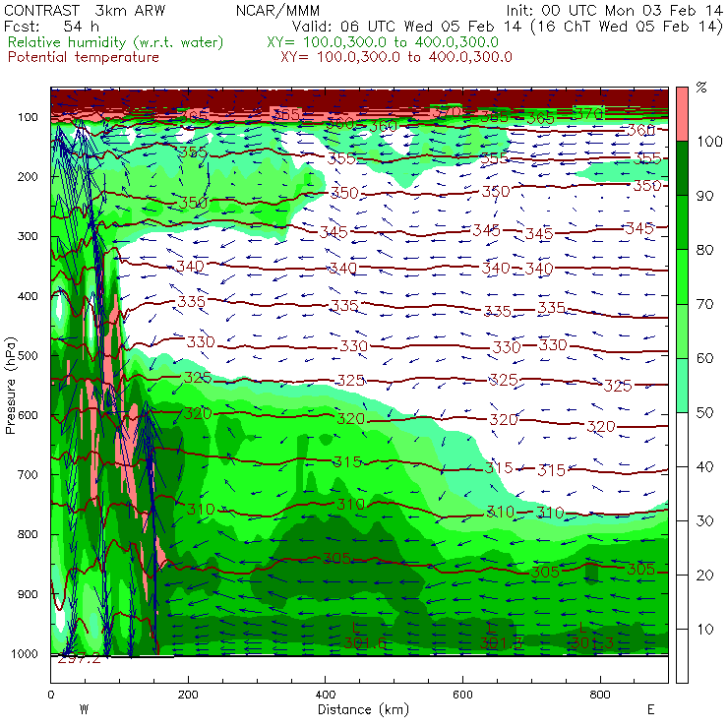Click the green "Relative humidity (w.r.t. water)" label
Image resolution: width=728 pixels, height=728 pixels.
click(116, 42)
